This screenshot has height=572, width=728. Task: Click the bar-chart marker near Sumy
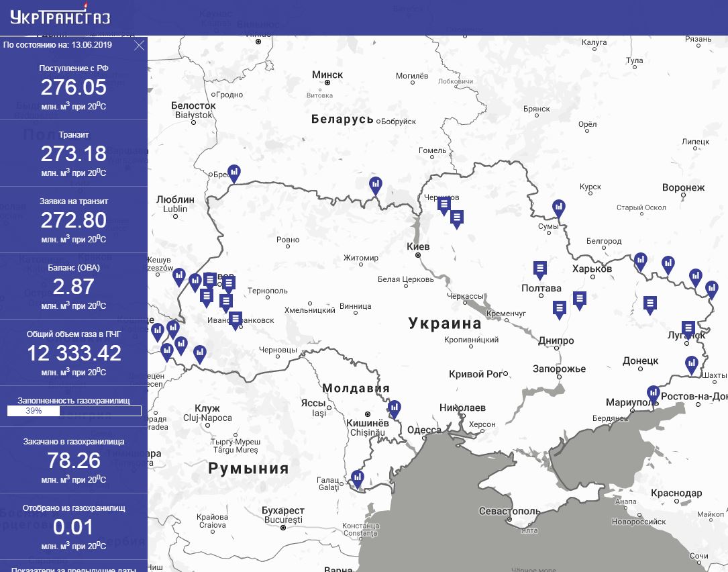coord(558,208)
